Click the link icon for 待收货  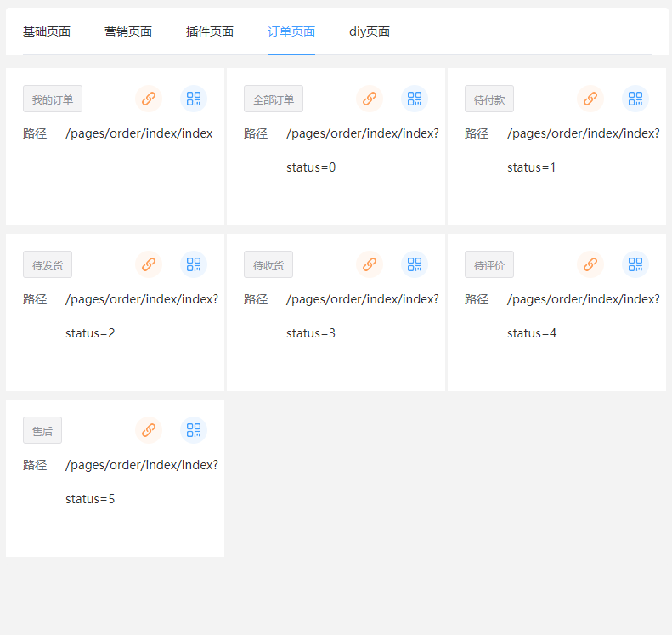click(x=370, y=264)
